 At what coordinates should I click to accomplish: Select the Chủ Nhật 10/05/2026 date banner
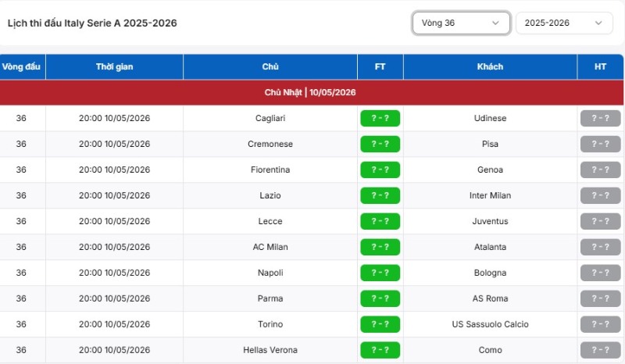[x=312, y=92]
